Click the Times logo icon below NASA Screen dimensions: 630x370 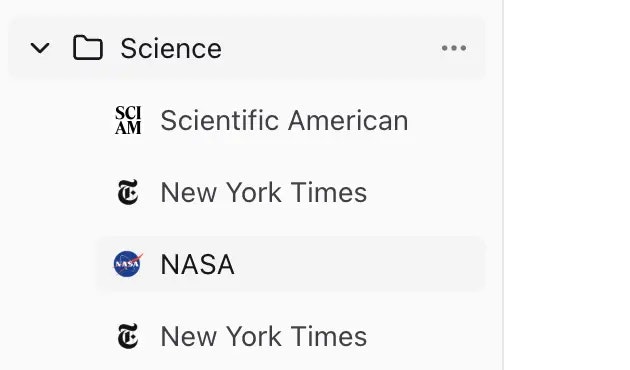[128, 336]
